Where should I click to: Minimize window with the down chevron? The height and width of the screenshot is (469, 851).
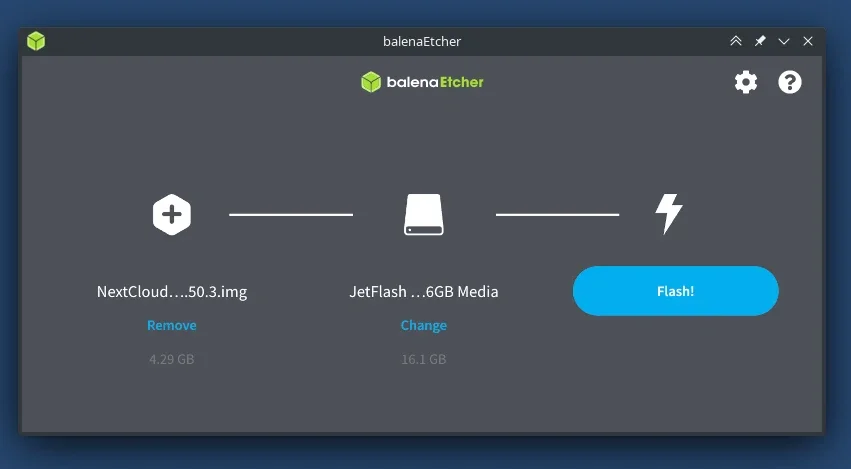[x=784, y=41]
